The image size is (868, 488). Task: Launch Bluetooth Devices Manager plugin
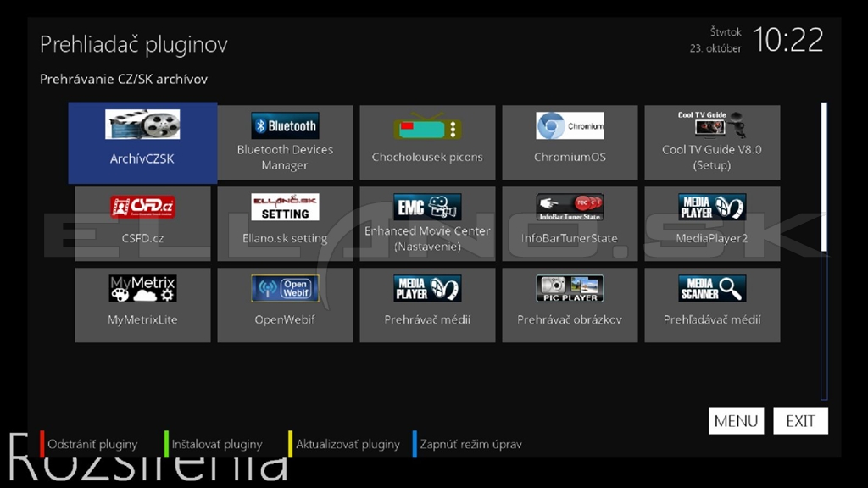click(x=285, y=142)
